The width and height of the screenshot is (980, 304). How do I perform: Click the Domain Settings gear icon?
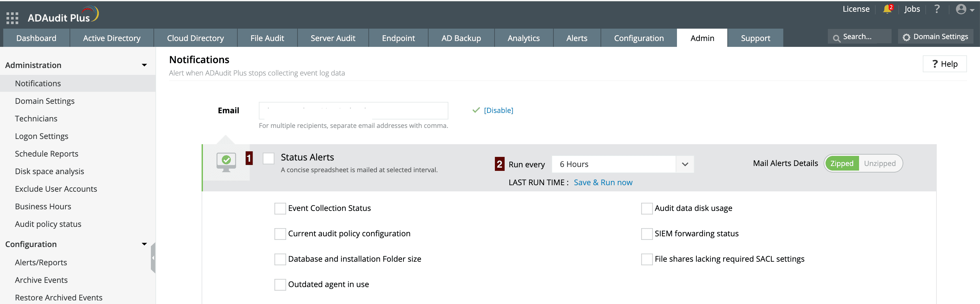coord(907,37)
